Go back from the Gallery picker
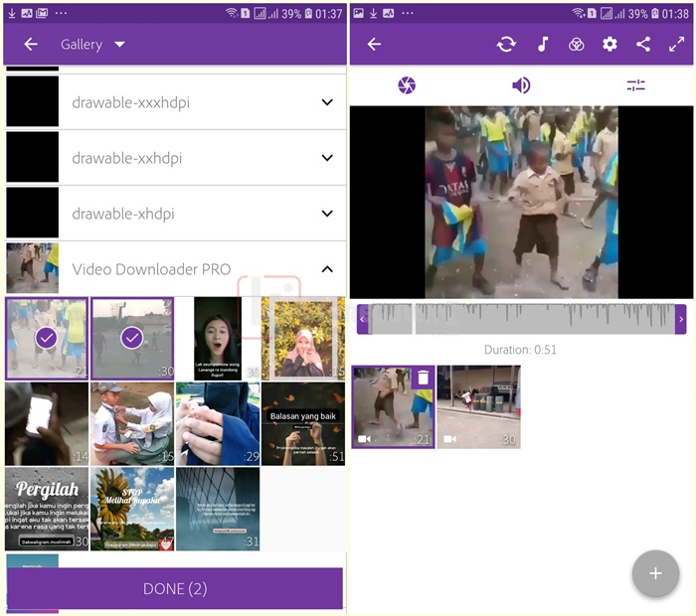 tap(31, 44)
